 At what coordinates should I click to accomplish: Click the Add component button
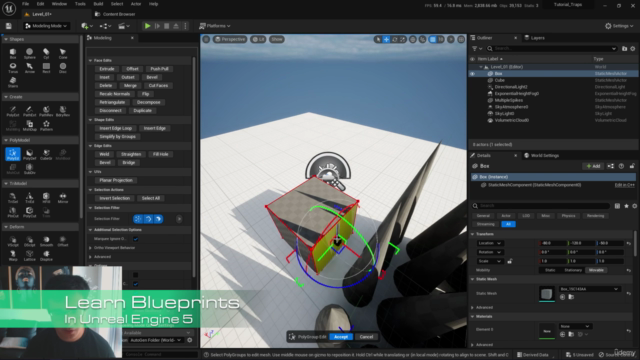pyautogui.click(x=593, y=166)
